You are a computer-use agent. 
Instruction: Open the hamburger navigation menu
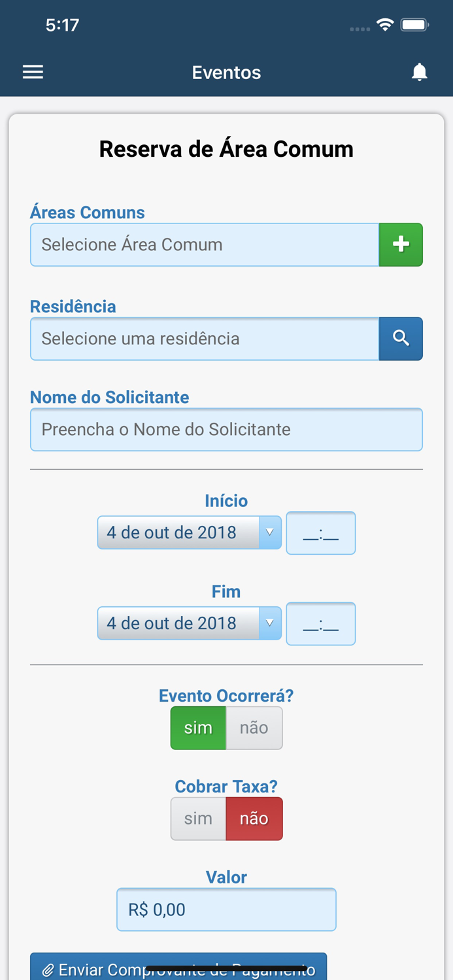[33, 72]
